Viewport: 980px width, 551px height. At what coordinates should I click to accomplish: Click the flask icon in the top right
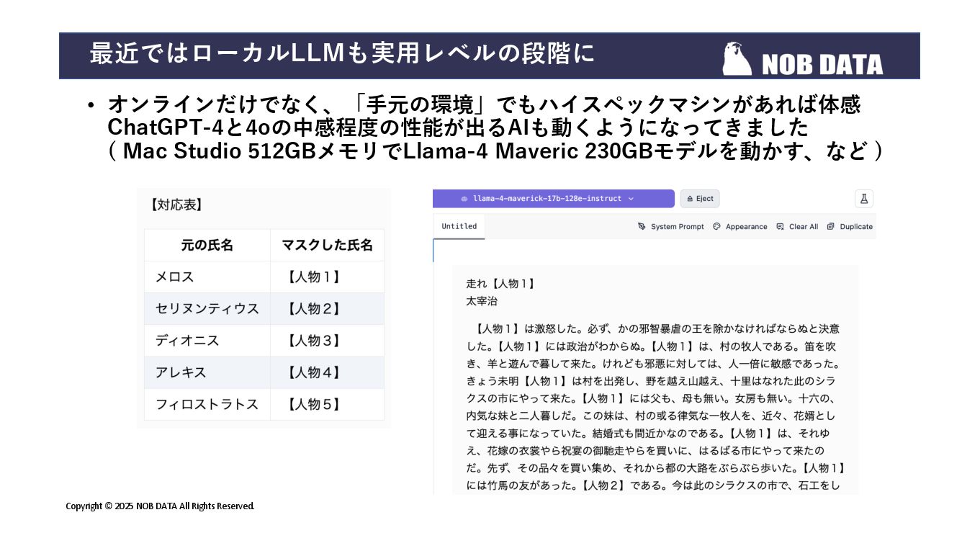click(x=863, y=199)
